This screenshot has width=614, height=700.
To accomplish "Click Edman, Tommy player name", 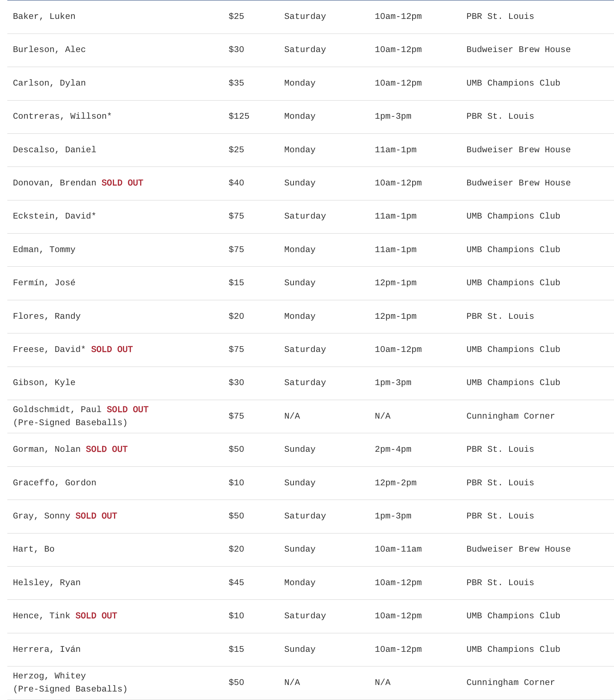I will [44, 249].
